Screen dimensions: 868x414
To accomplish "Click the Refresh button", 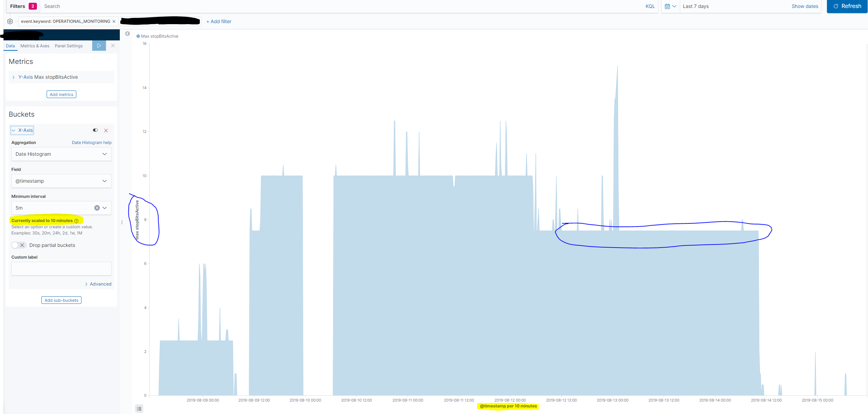I will (847, 6).
